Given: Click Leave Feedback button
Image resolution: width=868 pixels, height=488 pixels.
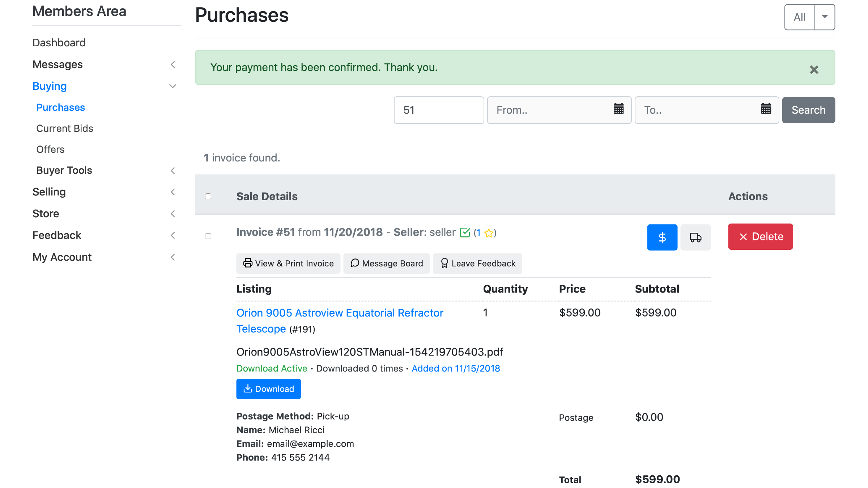Looking at the screenshot, I should pos(477,263).
